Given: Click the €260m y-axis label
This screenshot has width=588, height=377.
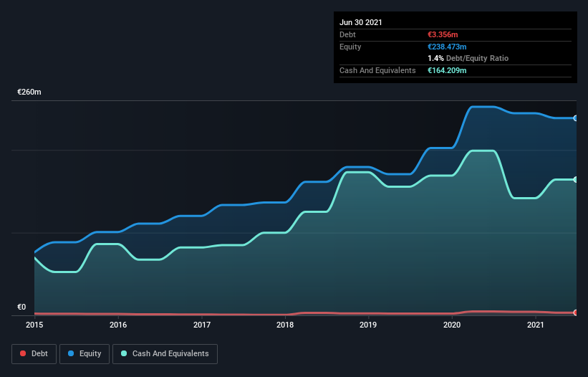Looking at the screenshot, I should tap(29, 92).
